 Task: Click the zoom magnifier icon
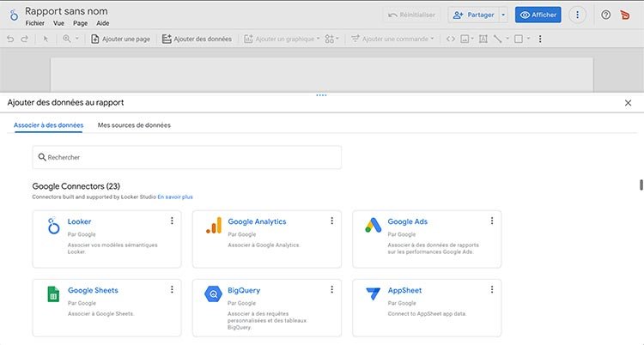(66, 39)
